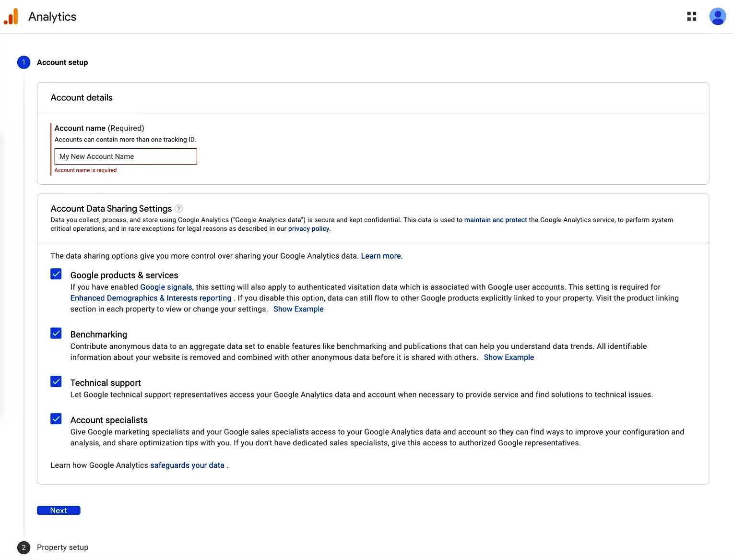Follow the maintain and protect link
Screen dimensions: 733x560
point(495,220)
